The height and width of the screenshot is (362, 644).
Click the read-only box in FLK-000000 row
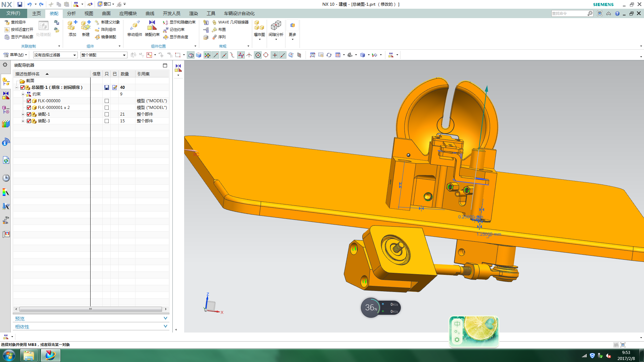coord(107,101)
